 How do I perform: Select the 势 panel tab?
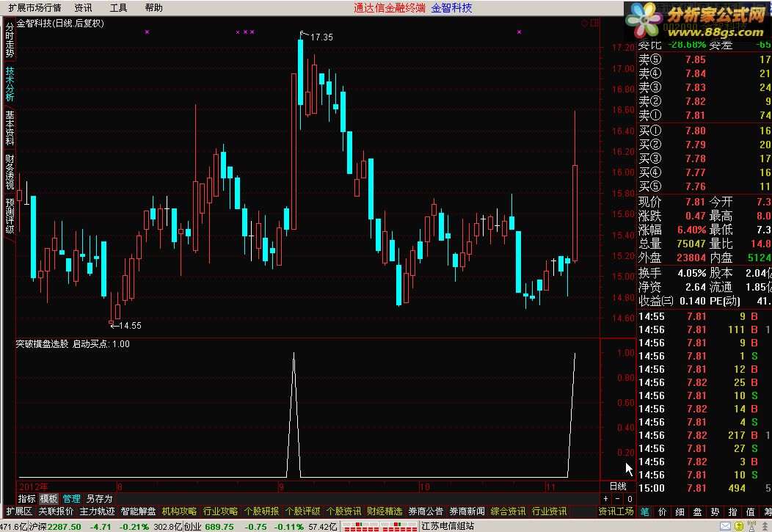(715, 512)
